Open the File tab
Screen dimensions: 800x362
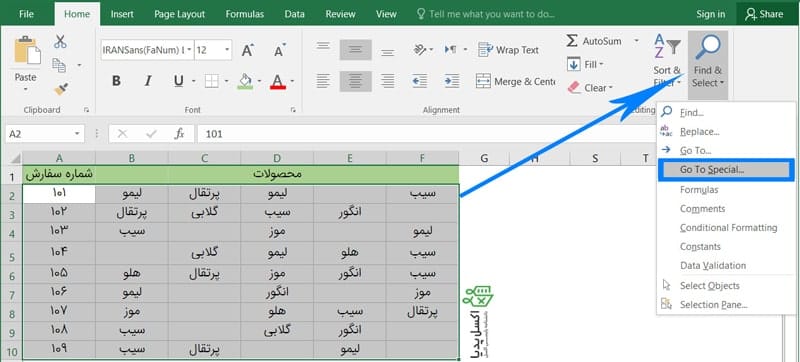click(x=26, y=14)
